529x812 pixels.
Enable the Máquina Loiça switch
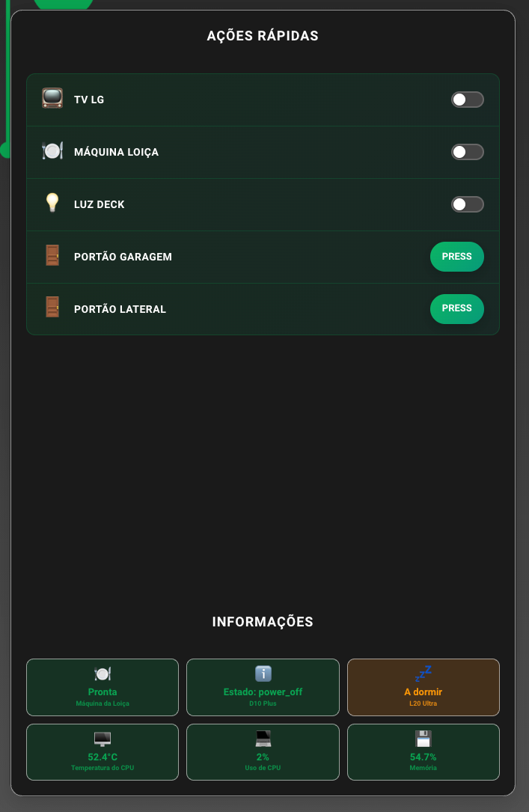click(468, 152)
